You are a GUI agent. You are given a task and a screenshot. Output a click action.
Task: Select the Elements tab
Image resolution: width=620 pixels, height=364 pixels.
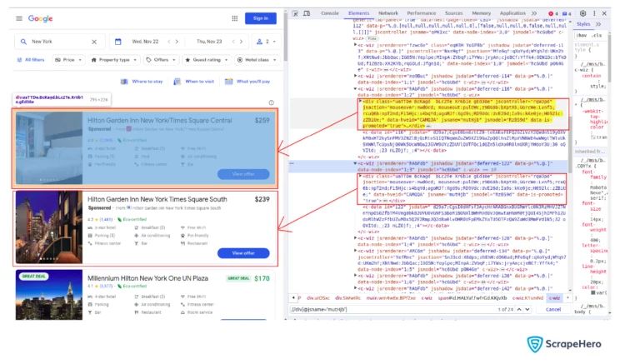(358, 13)
